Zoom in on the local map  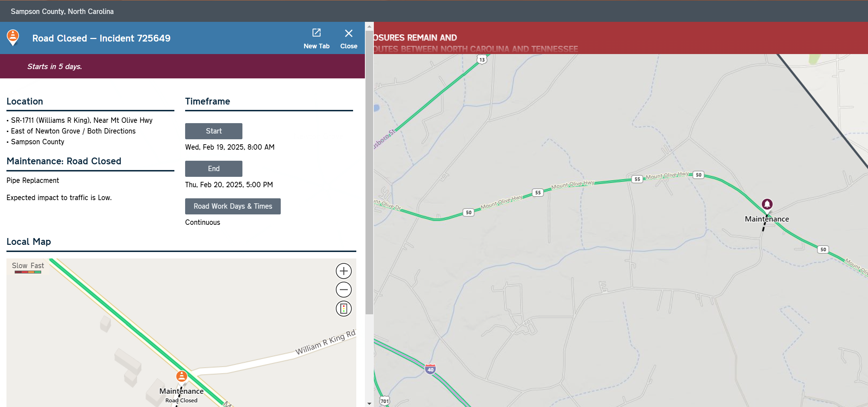pyautogui.click(x=343, y=271)
